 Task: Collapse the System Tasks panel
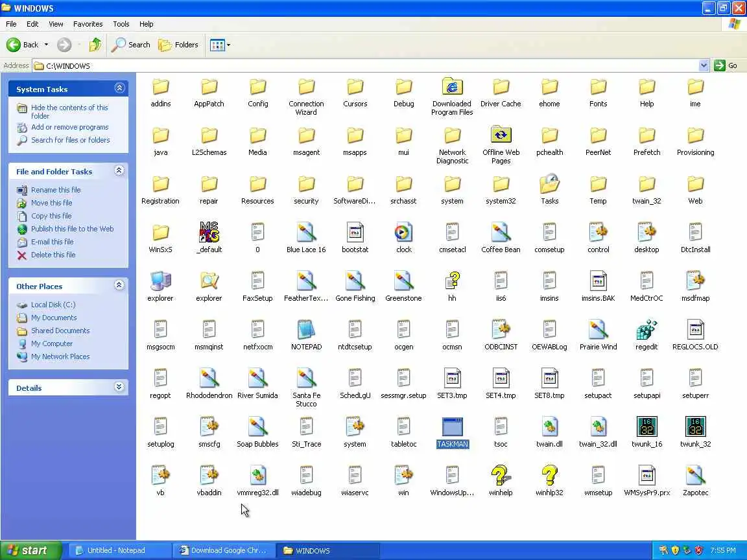(119, 88)
